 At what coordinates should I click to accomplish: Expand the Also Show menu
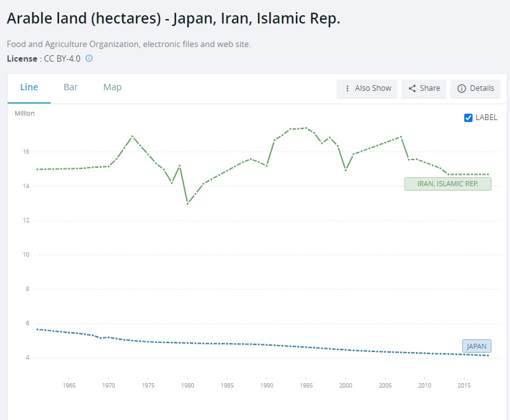[x=367, y=88]
